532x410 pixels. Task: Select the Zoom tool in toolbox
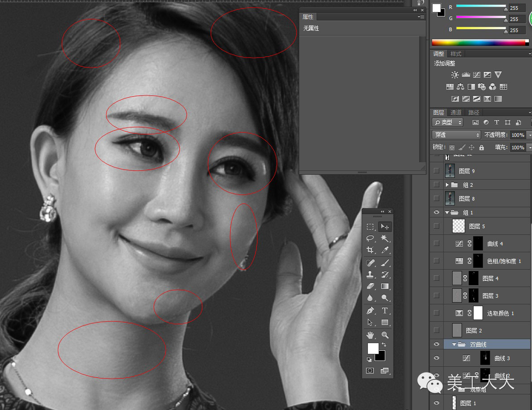(x=385, y=335)
